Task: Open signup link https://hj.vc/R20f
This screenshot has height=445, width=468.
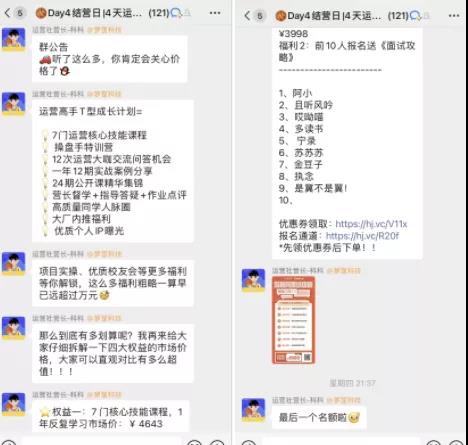Action: pos(362,236)
